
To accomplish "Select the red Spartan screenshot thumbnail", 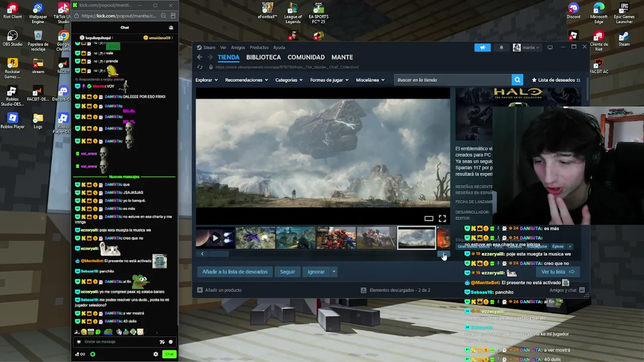I will [x=336, y=238].
